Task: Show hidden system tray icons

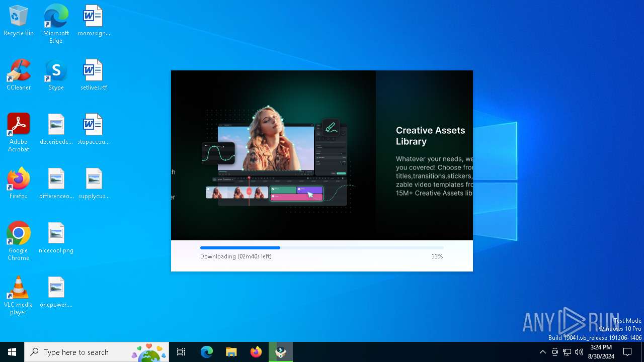Action: (542, 352)
